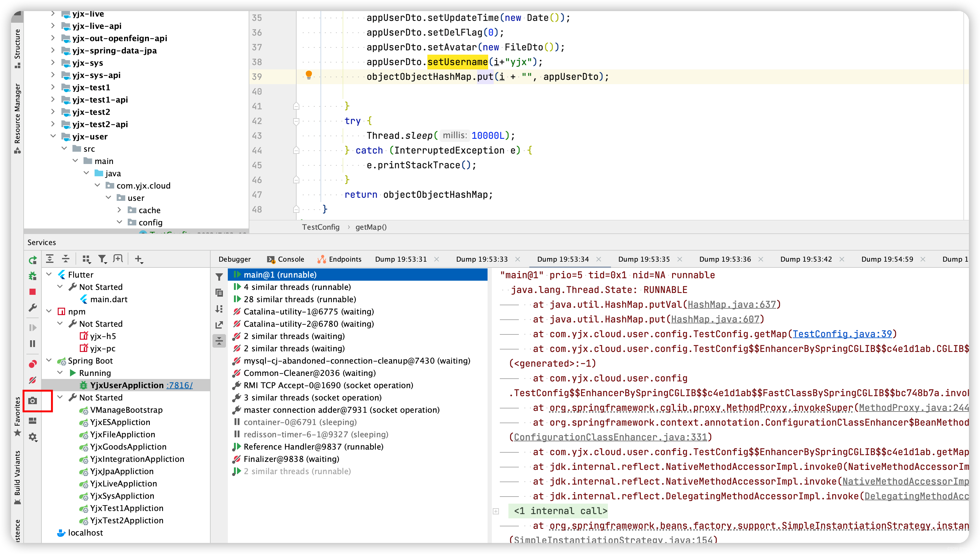Toggle fold marker at line 42 try block
Image resolution: width=980 pixels, height=554 pixels.
coord(296,121)
